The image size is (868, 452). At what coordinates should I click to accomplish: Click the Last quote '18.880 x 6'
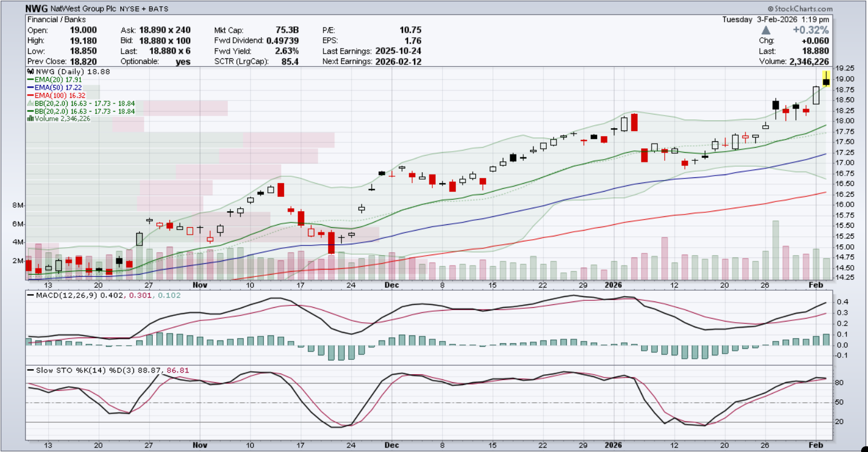169,51
